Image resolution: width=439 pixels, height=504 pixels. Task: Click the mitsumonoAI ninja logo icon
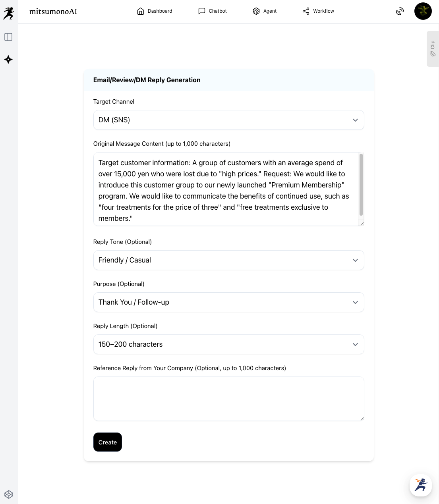pos(8,13)
